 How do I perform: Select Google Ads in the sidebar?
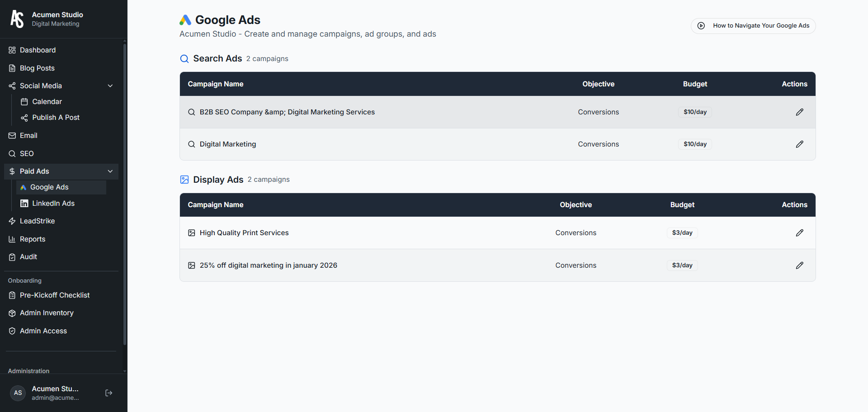click(x=61, y=187)
